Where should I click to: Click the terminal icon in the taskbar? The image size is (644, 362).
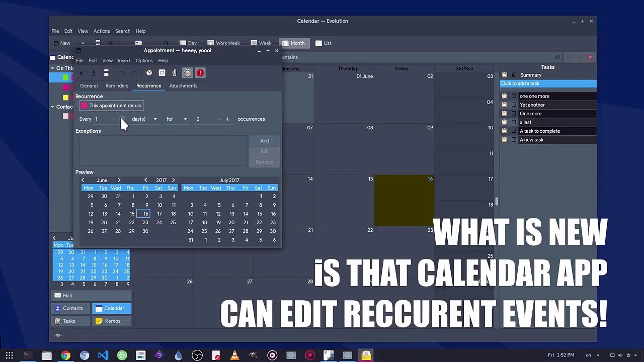coord(27,355)
